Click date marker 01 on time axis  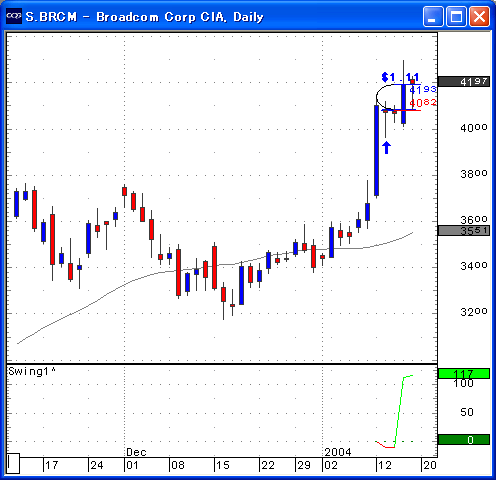tap(132, 465)
